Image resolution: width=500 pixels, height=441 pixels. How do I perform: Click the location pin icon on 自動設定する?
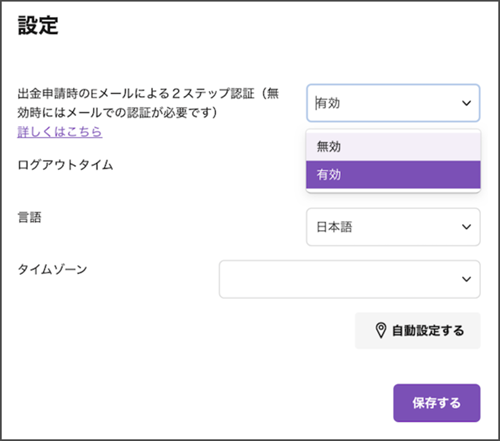pos(381,330)
